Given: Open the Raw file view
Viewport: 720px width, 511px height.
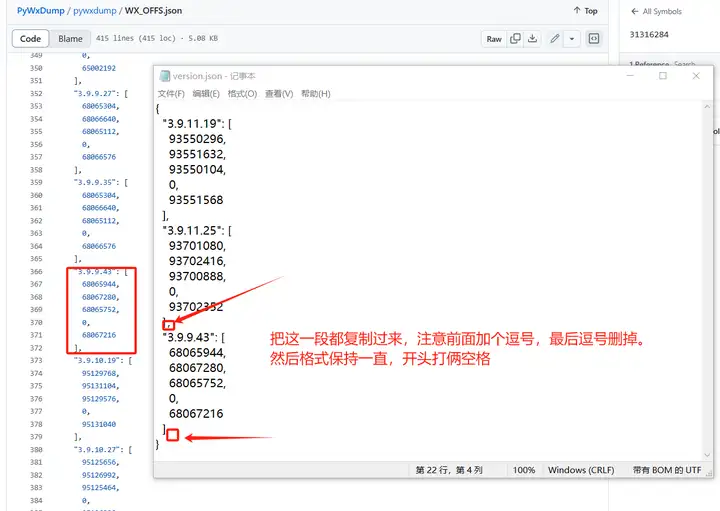Looking at the screenshot, I should pyautogui.click(x=494, y=39).
